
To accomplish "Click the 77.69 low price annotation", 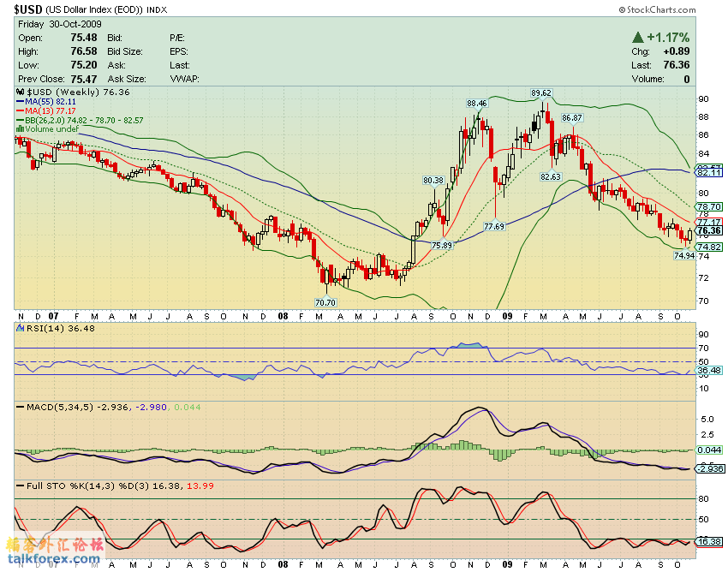I will pyautogui.click(x=494, y=227).
